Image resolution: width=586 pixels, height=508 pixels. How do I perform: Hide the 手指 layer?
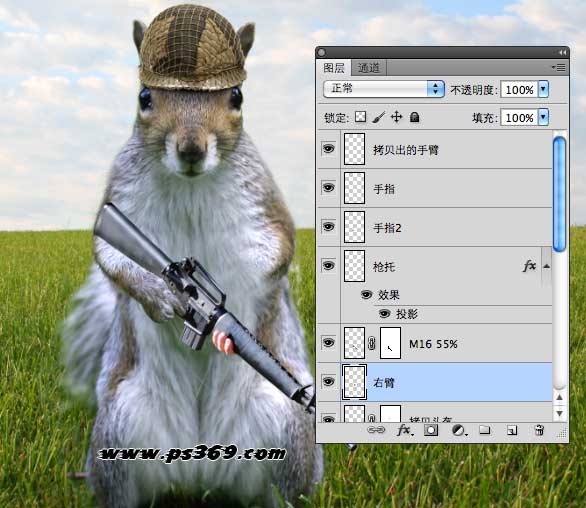pos(329,187)
